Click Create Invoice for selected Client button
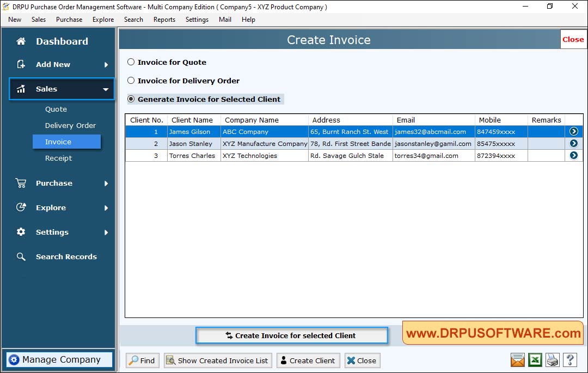The image size is (588, 373). (292, 335)
